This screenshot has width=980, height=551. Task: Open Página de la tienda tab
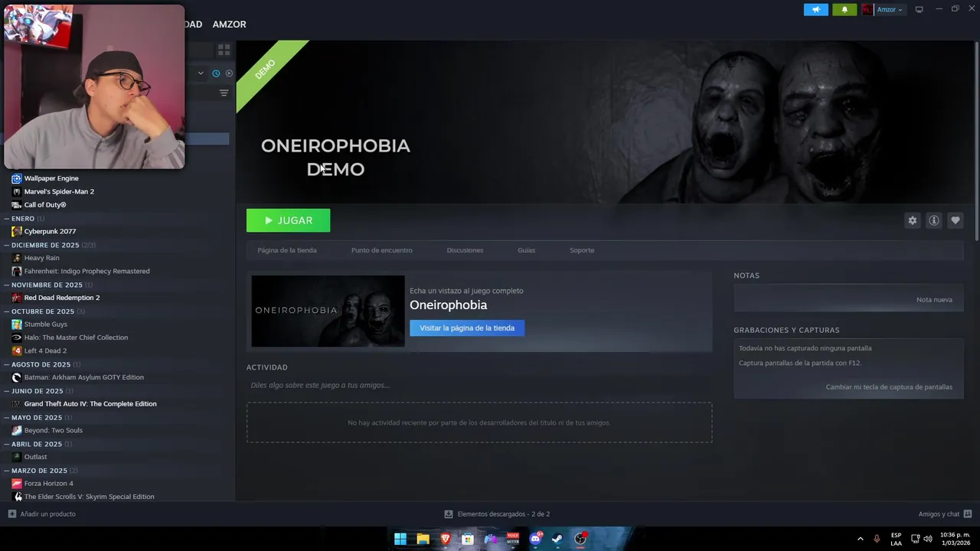click(287, 250)
